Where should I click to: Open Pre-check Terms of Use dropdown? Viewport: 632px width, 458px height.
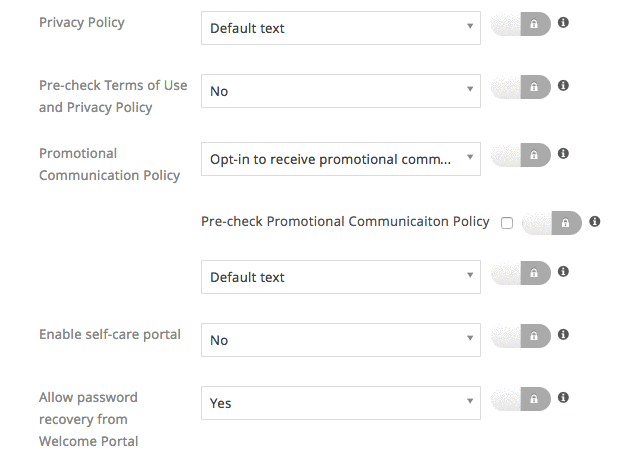pyautogui.click(x=340, y=91)
